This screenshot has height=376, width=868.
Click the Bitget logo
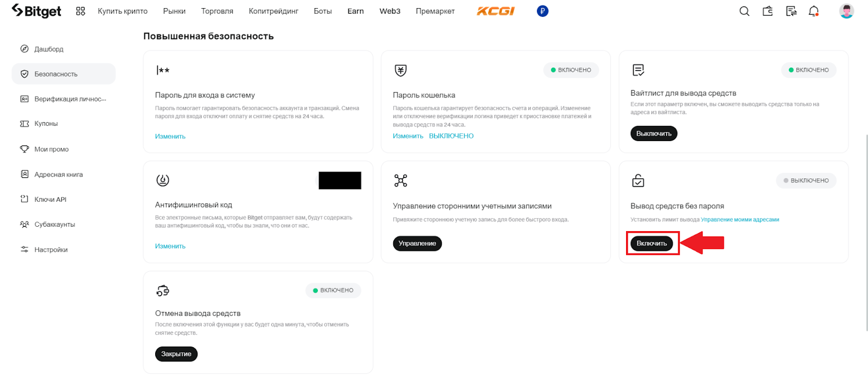pyautogui.click(x=36, y=11)
